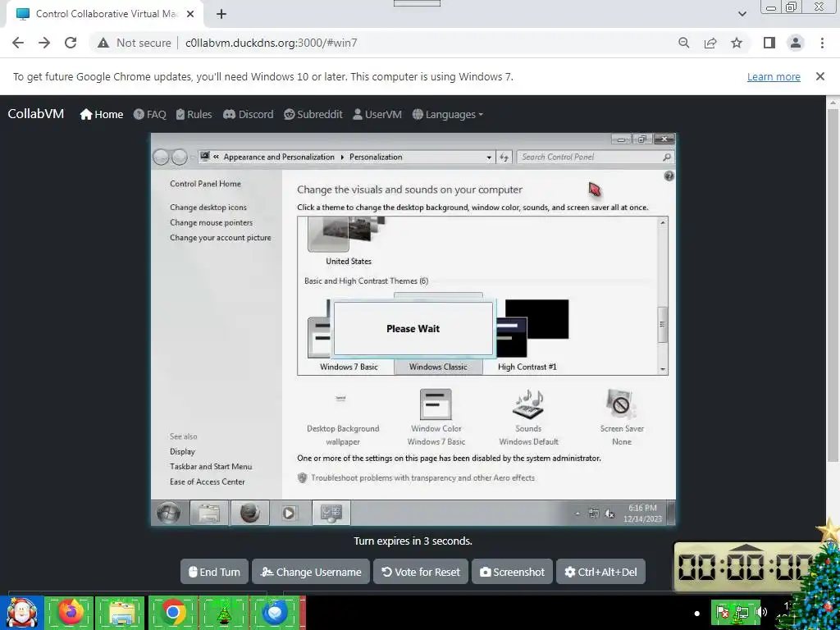Bookmark this page with the star
Viewport: 840px width, 630px height.
click(737, 43)
